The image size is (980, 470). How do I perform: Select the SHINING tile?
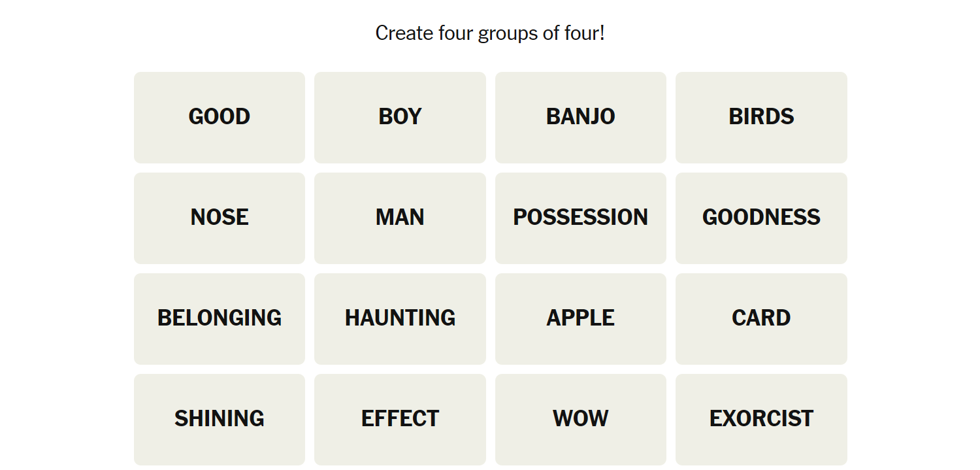point(220,420)
